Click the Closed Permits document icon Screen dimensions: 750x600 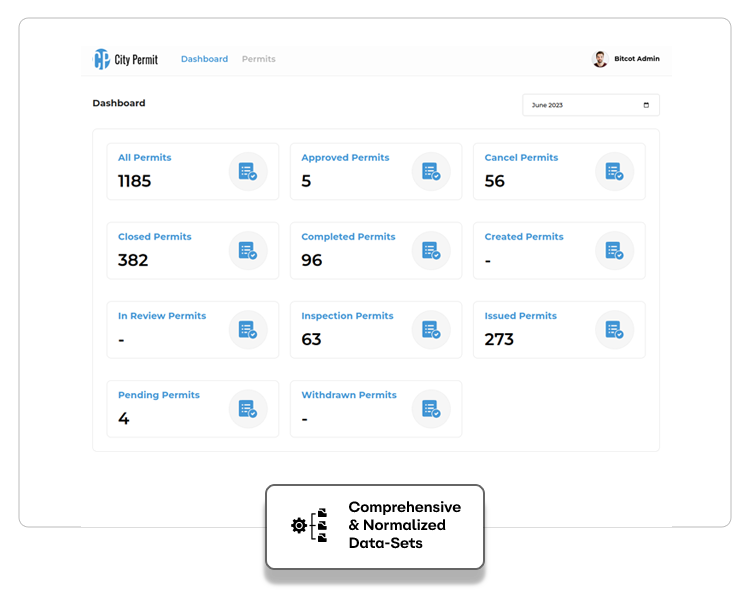click(247, 251)
